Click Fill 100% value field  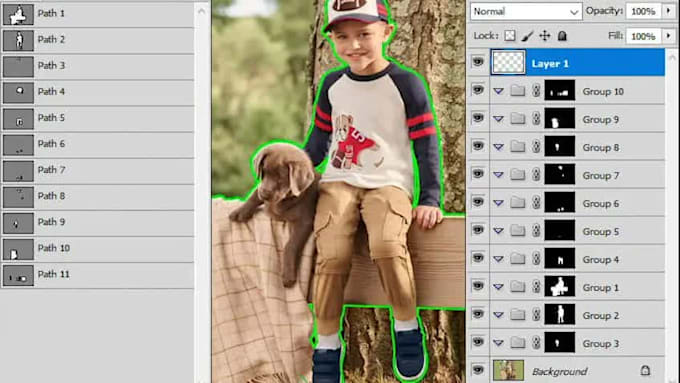point(644,36)
